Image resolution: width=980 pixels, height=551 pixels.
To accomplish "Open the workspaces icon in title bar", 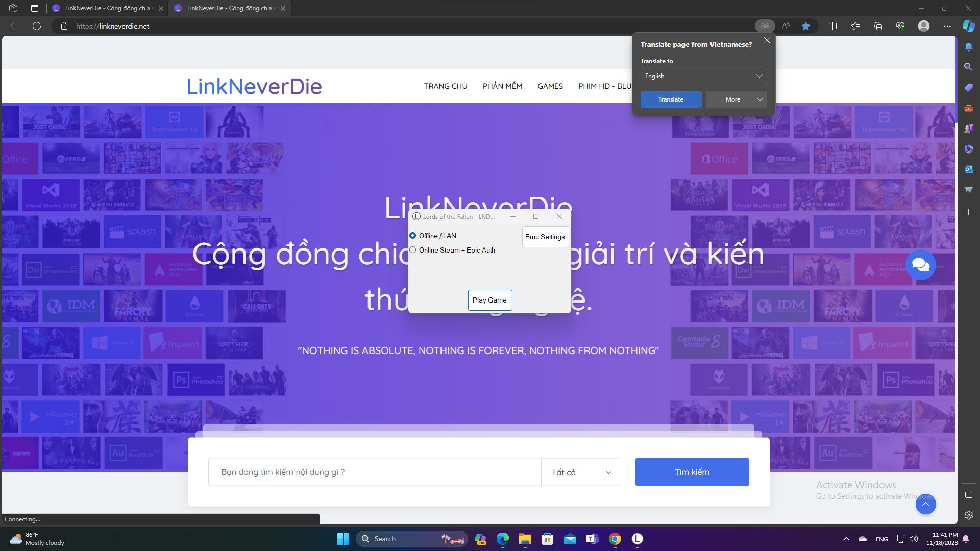I will (13, 8).
